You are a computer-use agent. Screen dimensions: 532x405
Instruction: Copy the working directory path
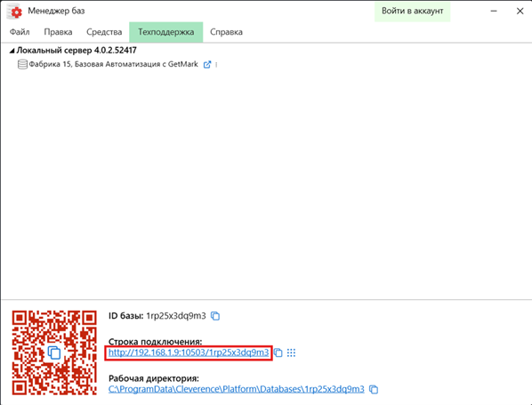tap(374, 389)
